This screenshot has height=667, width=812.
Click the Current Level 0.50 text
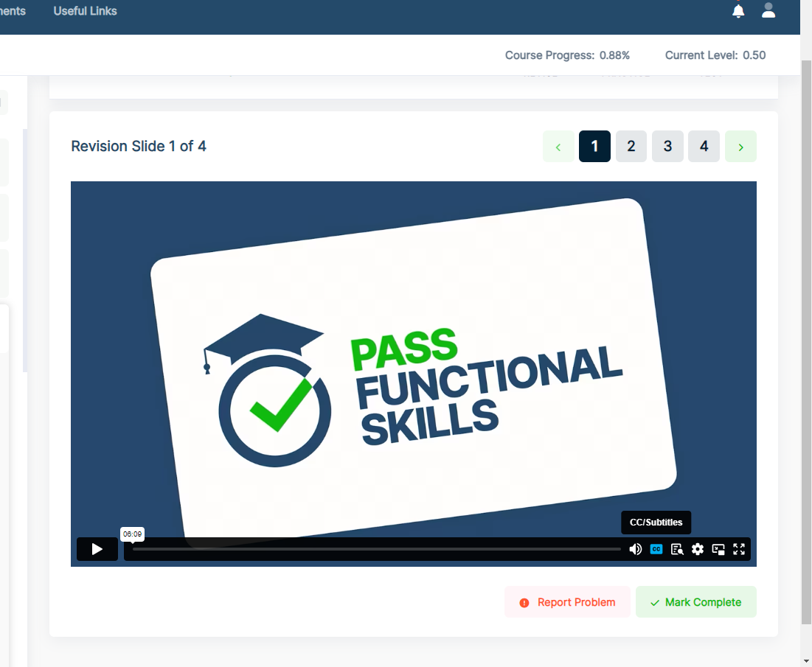[x=715, y=55]
